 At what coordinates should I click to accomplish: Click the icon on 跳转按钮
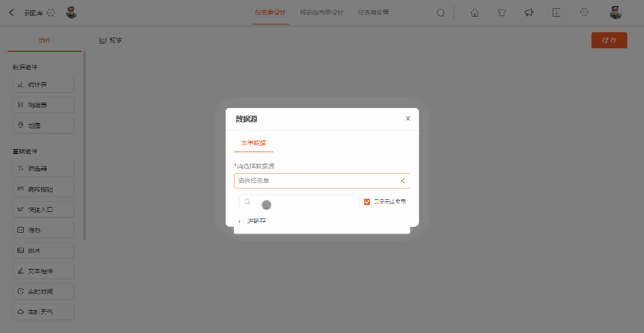20,189
